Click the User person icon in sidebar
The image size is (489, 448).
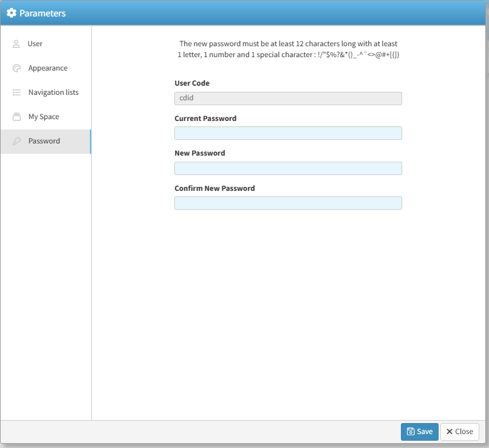coord(16,44)
